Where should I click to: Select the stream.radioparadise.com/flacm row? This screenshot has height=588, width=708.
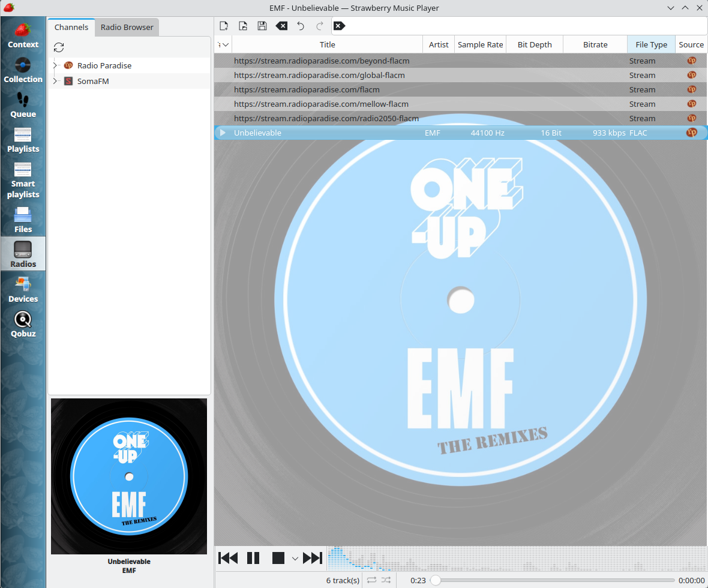tap(461, 90)
